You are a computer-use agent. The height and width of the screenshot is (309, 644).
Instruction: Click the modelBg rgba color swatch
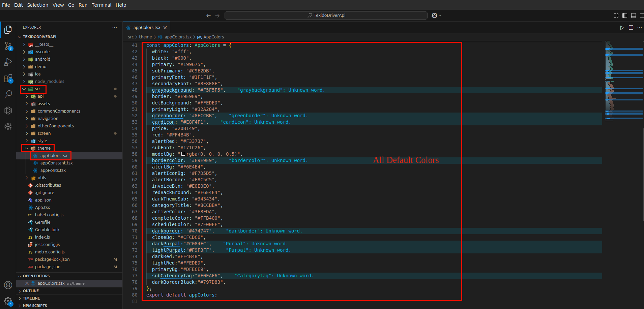183,154
